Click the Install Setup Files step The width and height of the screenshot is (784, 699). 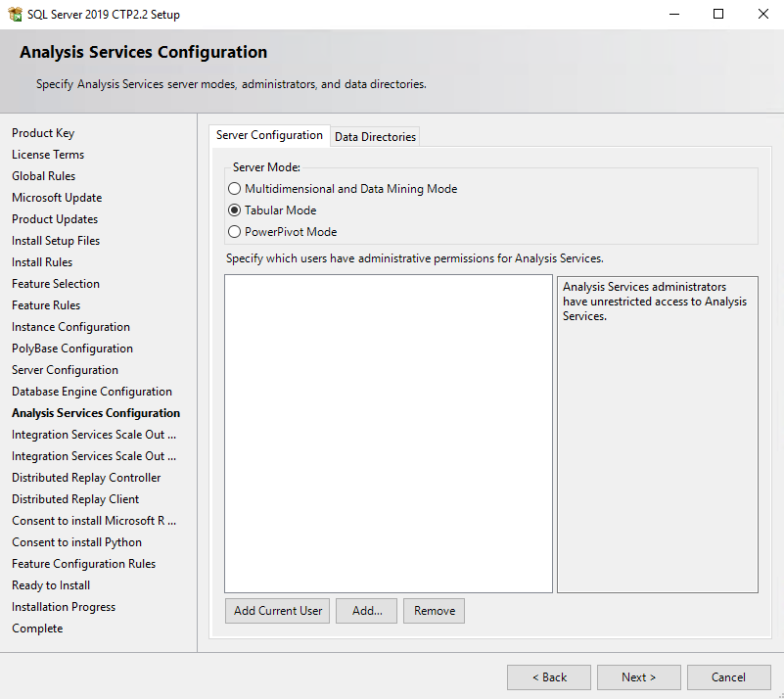[x=56, y=241]
